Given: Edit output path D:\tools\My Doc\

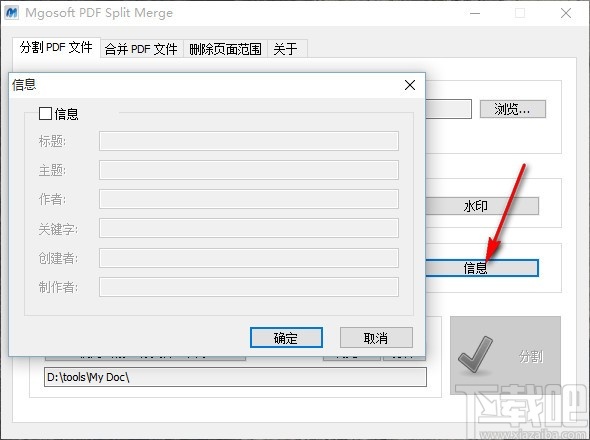Looking at the screenshot, I should coord(235,377).
